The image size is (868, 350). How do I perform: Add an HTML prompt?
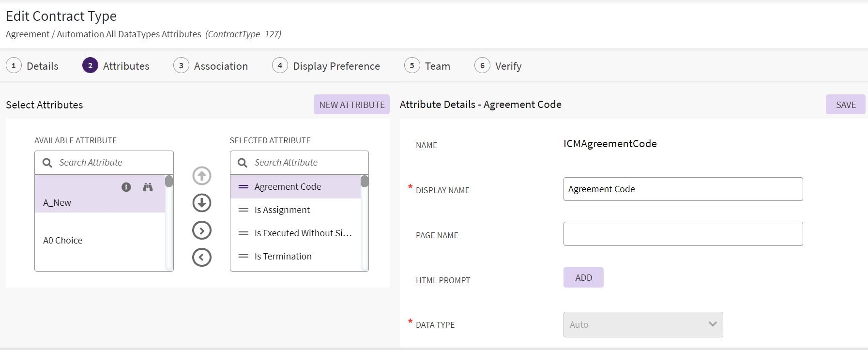coord(583,278)
